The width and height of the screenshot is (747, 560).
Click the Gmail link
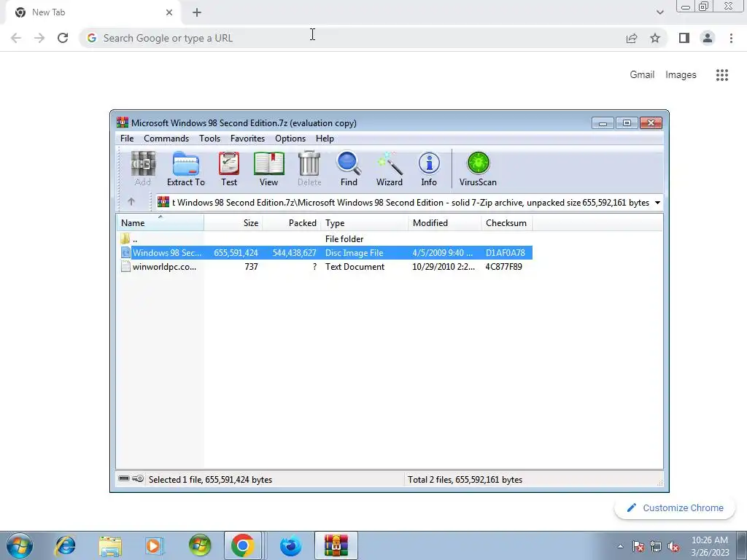(x=642, y=75)
